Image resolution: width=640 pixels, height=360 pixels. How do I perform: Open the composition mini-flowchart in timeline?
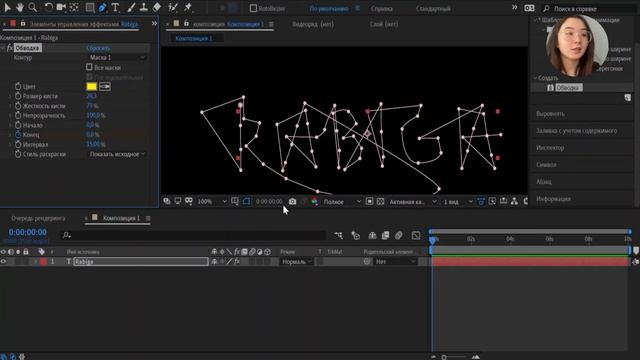[338, 235]
